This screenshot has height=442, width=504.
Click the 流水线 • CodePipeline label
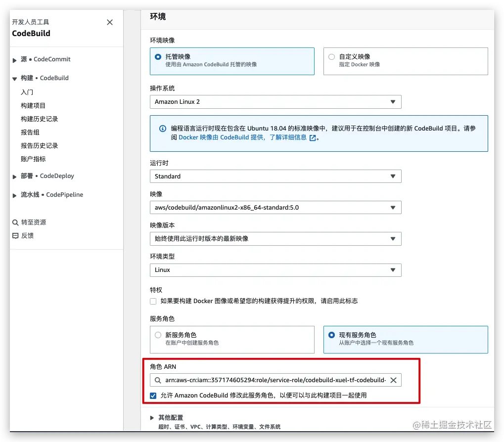52,194
